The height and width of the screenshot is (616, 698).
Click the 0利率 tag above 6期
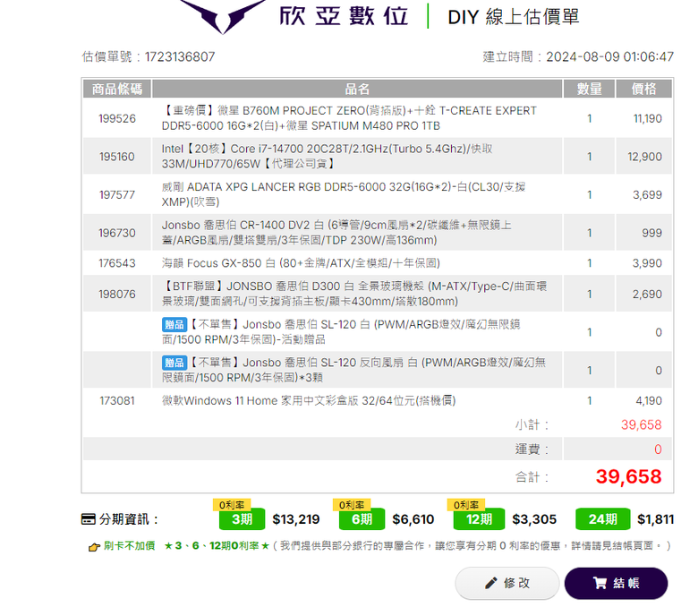(x=352, y=505)
